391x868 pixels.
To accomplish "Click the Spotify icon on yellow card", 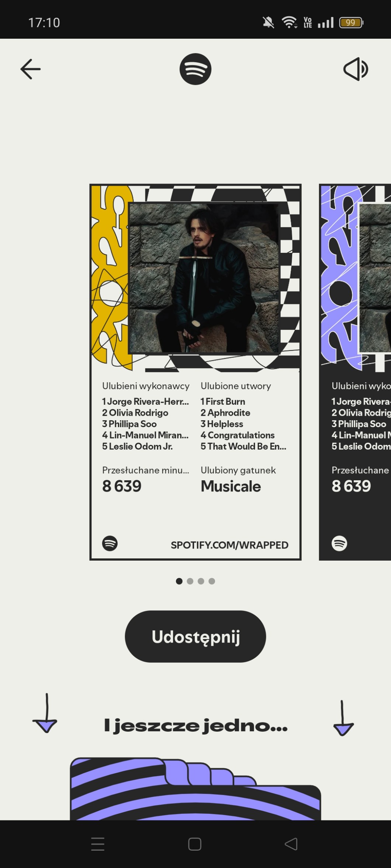I will point(110,543).
